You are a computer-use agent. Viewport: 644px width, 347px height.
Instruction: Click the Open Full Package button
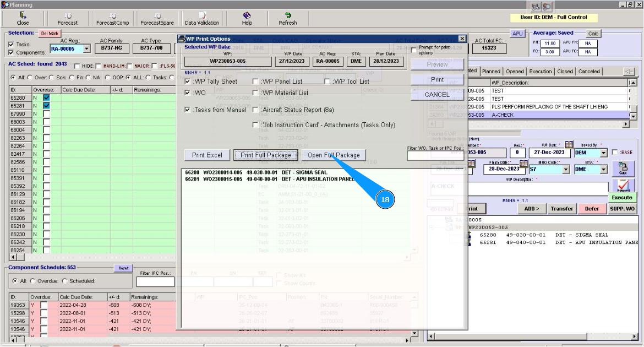coord(334,155)
